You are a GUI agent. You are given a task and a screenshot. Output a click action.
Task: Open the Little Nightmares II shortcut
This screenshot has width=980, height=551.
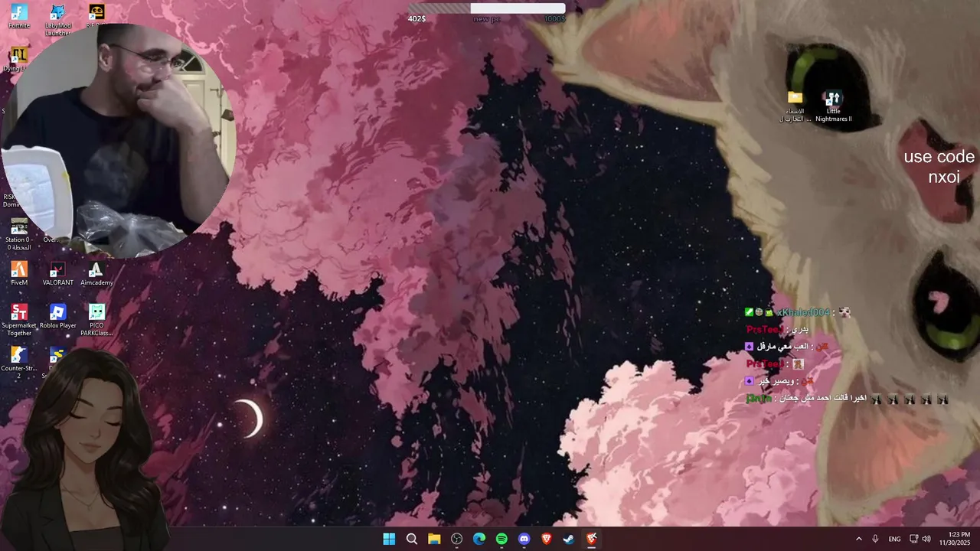click(833, 106)
